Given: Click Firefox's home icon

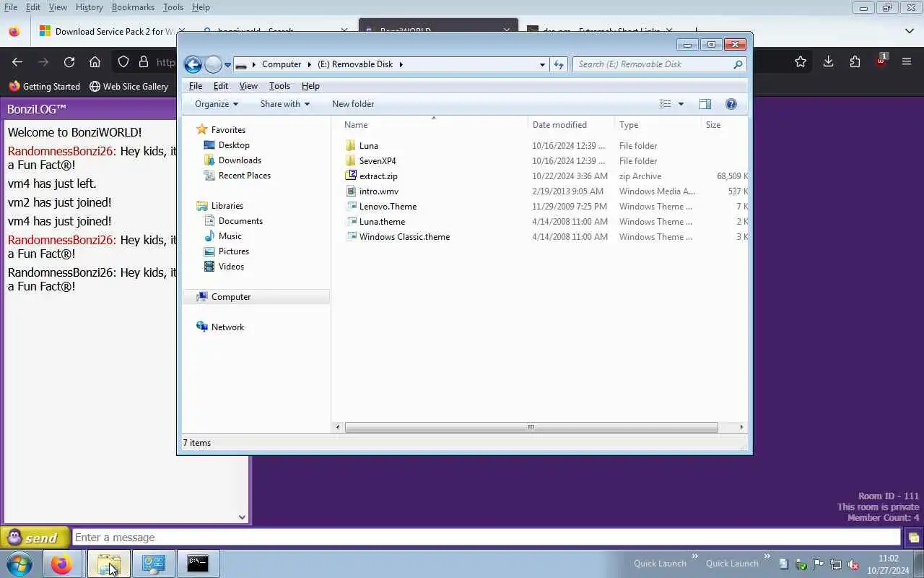Looking at the screenshot, I should coord(95,62).
